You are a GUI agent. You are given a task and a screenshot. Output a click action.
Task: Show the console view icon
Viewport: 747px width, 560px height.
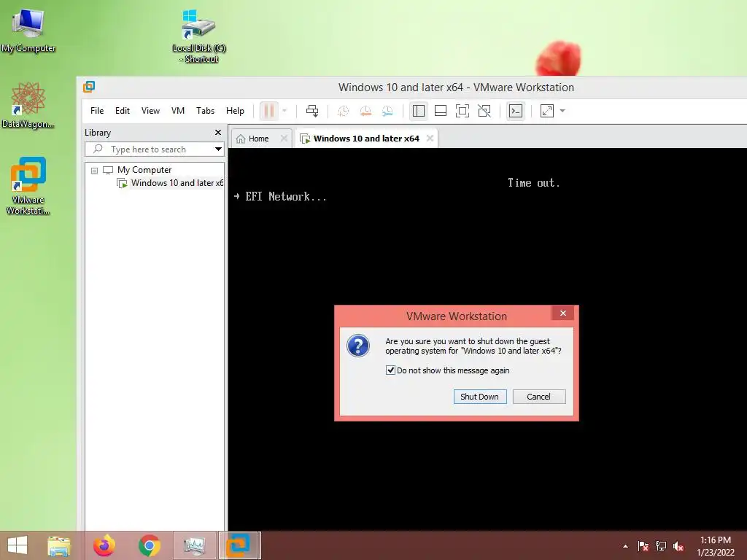[x=516, y=111]
